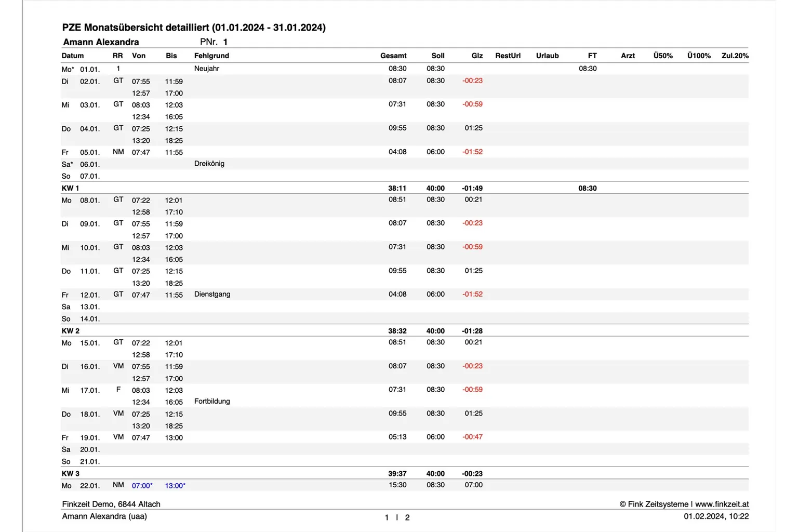
Task: Click page number 1 in footer
Action: pos(387,517)
